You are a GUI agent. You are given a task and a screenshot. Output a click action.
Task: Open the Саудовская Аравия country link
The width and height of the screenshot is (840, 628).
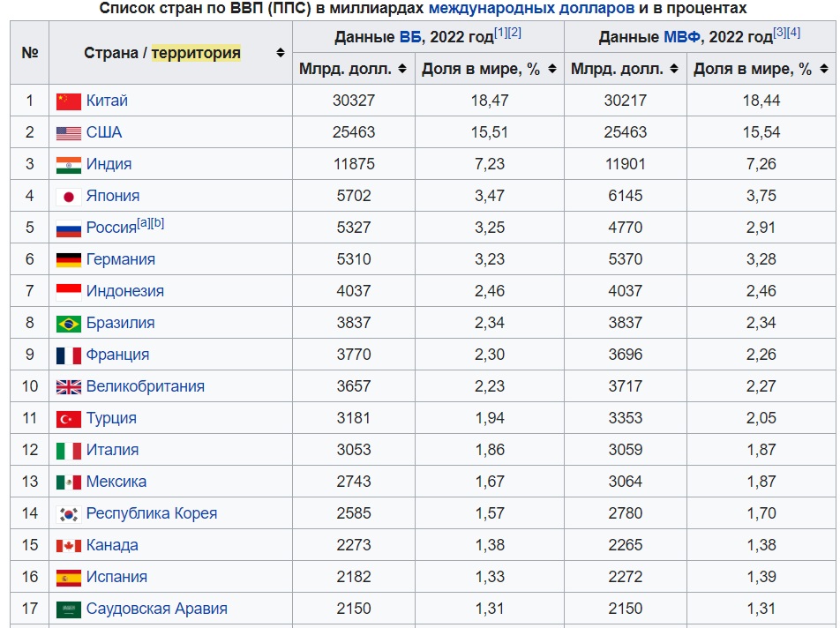(x=157, y=609)
